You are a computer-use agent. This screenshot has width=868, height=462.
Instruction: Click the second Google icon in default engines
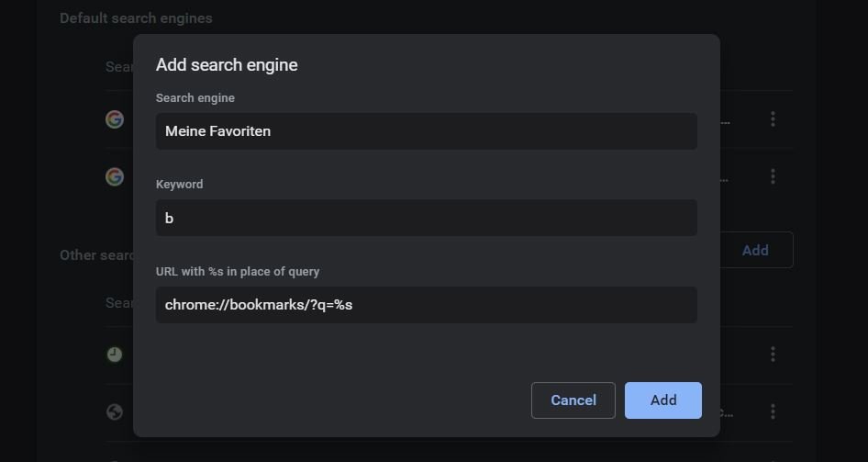[x=115, y=176]
